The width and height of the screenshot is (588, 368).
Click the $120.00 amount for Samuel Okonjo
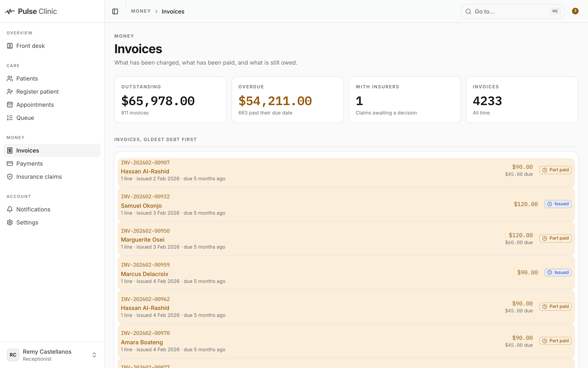526,204
